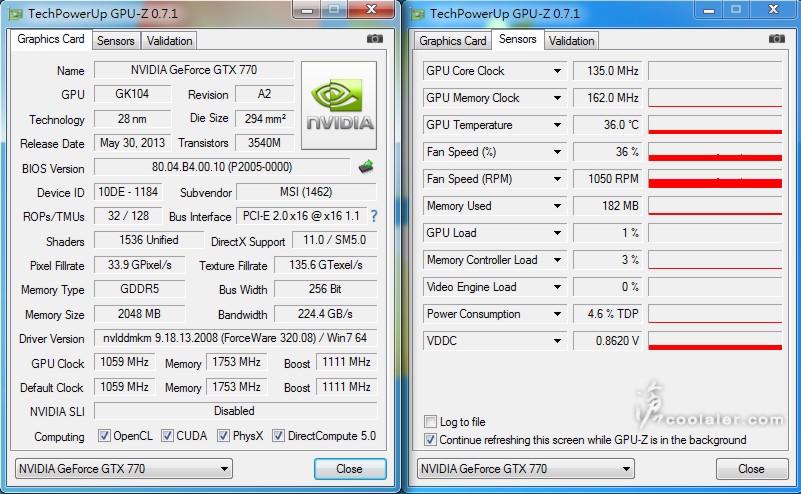Open the GPU Temperature sensor dropdown
The width and height of the screenshot is (801, 494).
point(557,125)
